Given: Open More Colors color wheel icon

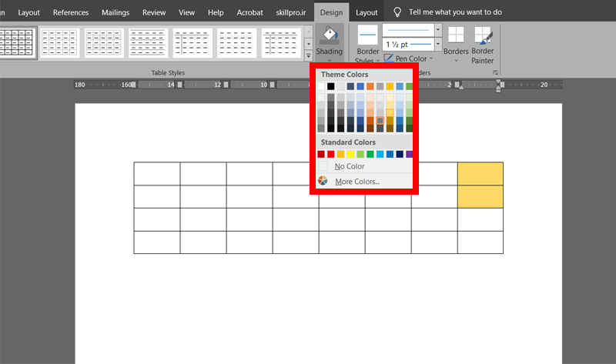Looking at the screenshot, I should [x=323, y=181].
